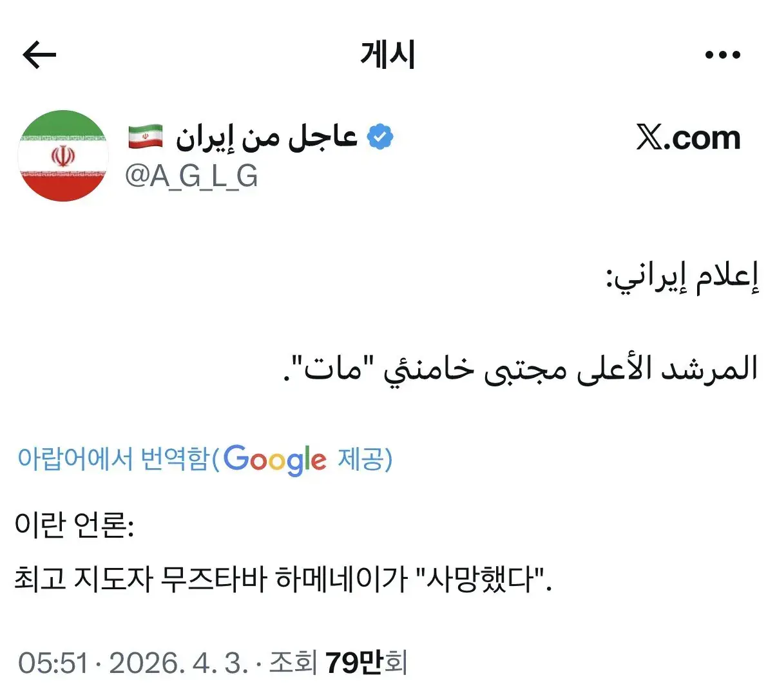Click the back arrow

coord(39,54)
